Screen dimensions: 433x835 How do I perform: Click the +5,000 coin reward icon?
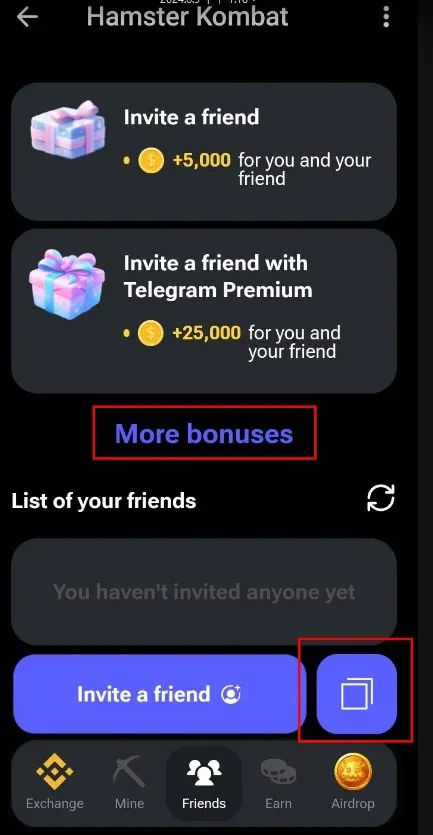coord(151,160)
